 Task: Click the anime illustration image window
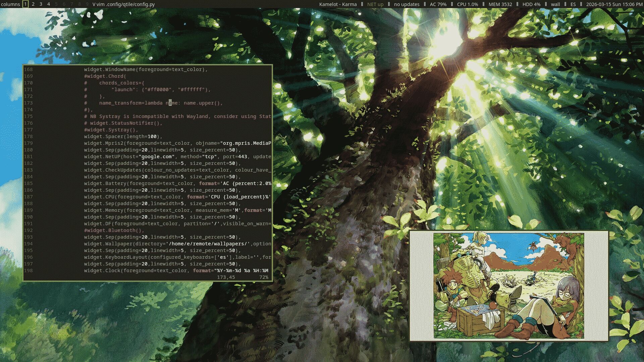point(508,286)
